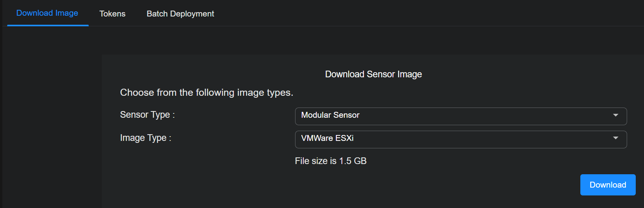Click the blue Download button
This screenshot has width=644, height=208.
(607, 185)
